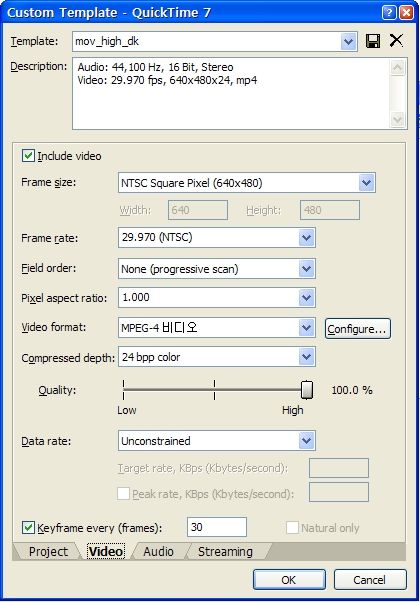This screenshot has width=420, height=602.
Task: Click the Description scrollbar up arrow
Action: pyautogui.click(x=398, y=68)
